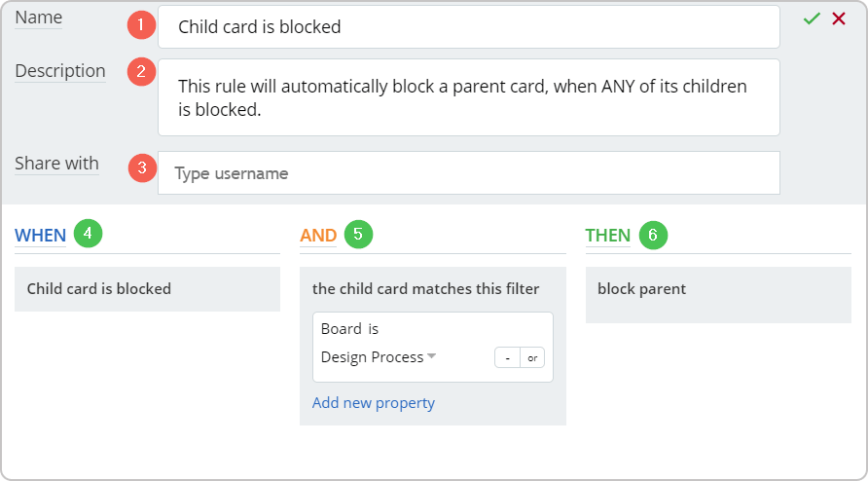Cancel editing with red X icon

(x=839, y=18)
